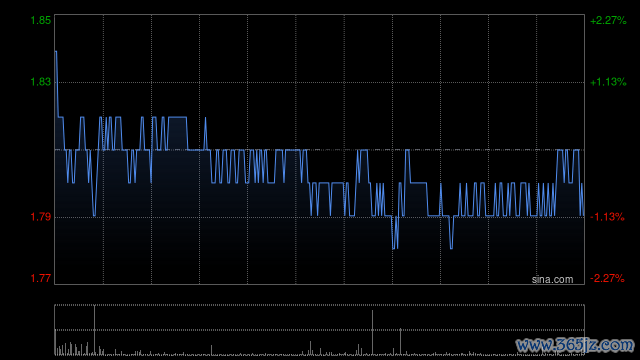Viewport: 640px width, 360px height.
Task: Click the wide flat plateau above the midline
Action: pyautogui.click(x=178, y=118)
